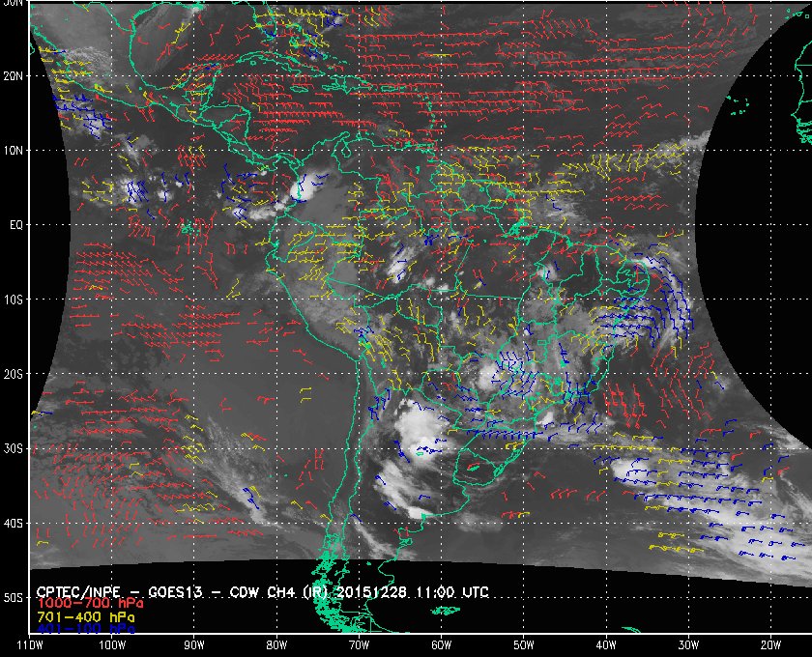
Task: Click the 20S latitude label
Action: (x=13, y=374)
